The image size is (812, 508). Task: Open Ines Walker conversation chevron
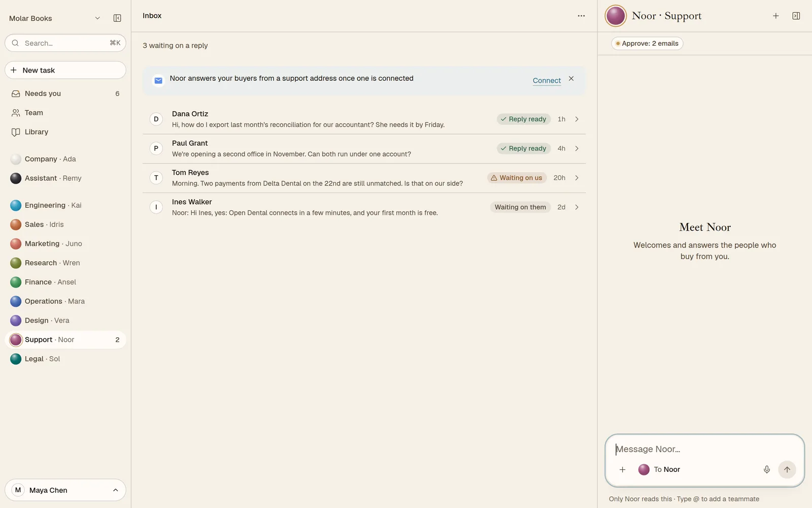click(x=577, y=207)
